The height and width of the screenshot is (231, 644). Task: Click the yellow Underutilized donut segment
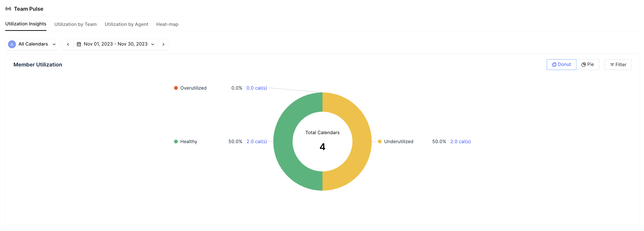click(x=362, y=141)
